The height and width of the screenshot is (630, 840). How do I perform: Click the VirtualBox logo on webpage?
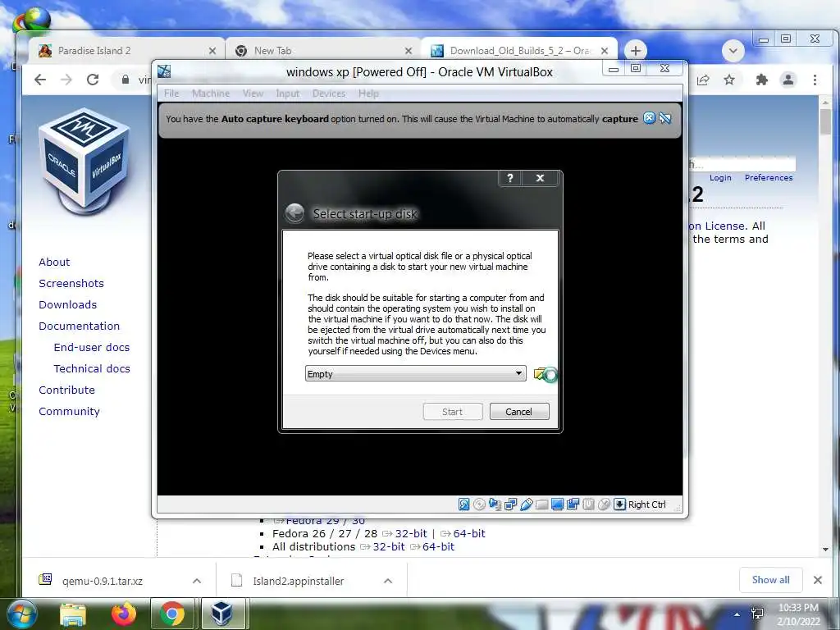click(84, 160)
